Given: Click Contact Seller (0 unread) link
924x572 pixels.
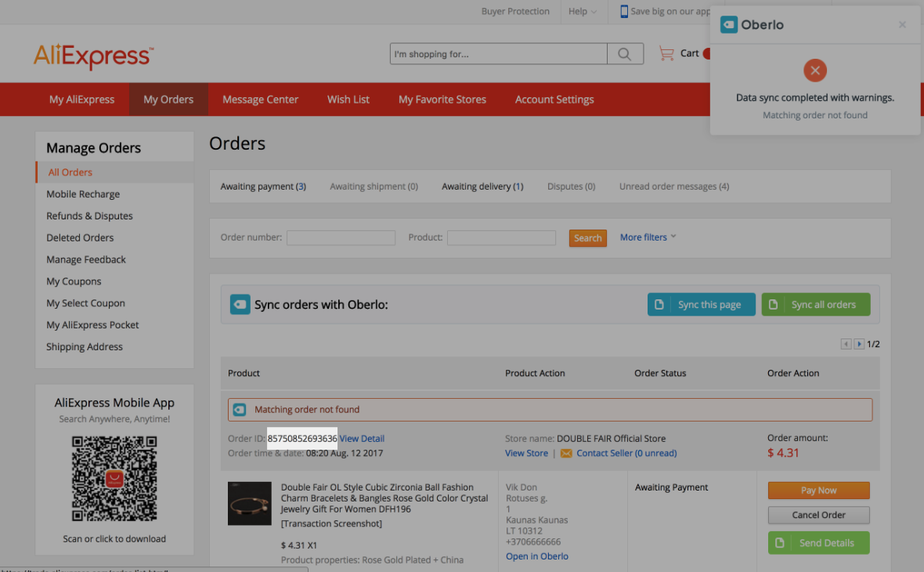Looking at the screenshot, I should pos(626,454).
